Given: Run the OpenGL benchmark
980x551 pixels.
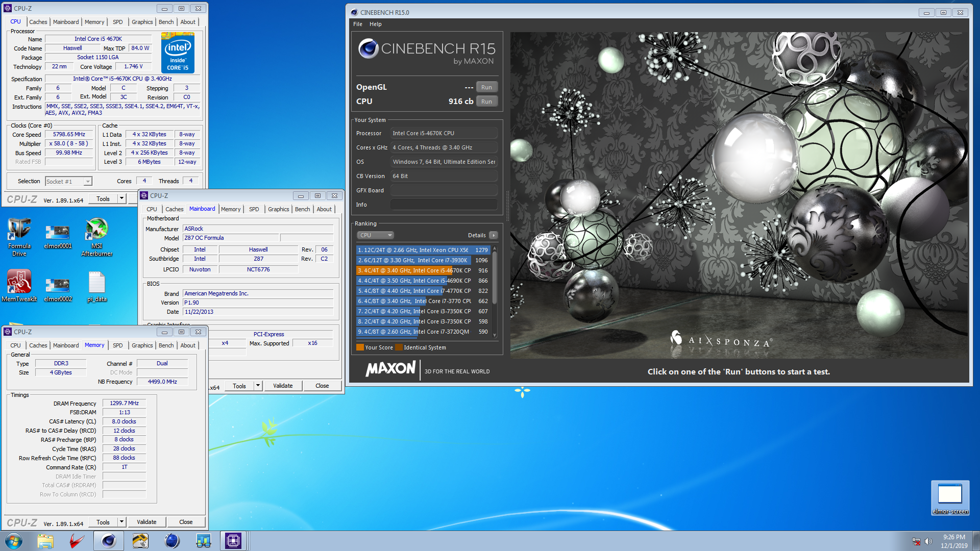Looking at the screenshot, I should click(x=486, y=87).
